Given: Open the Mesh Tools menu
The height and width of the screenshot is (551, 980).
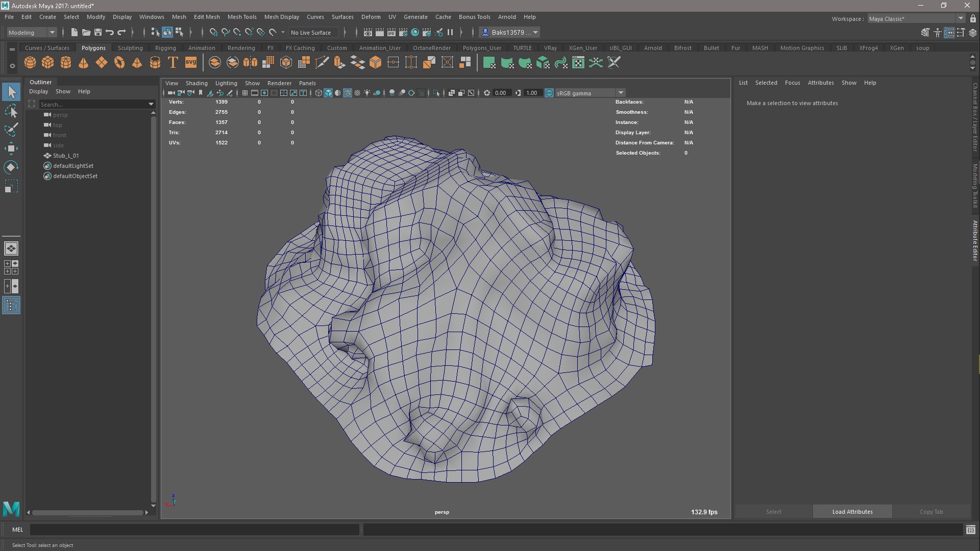Looking at the screenshot, I should pyautogui.click(x=242, y=17).
